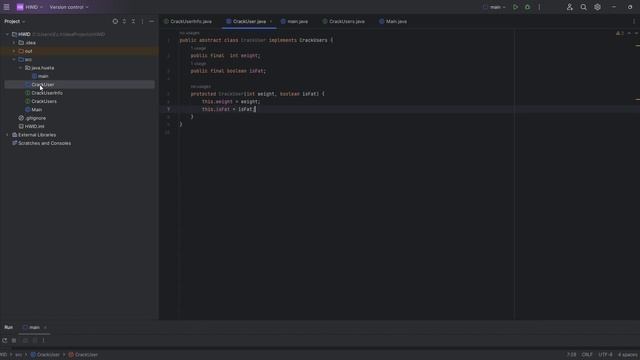This screenshot has width=640, height=360.
Task: Click 'no usages' hint above class
Action: pyautogui.click(x=189, y=33)
